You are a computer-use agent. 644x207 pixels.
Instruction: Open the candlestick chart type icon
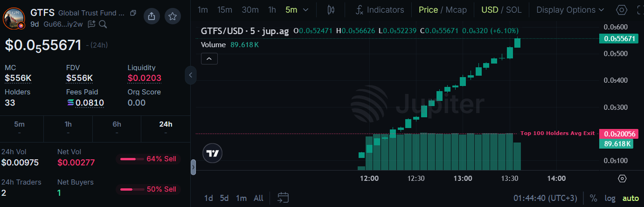click(x=331, y=10)
